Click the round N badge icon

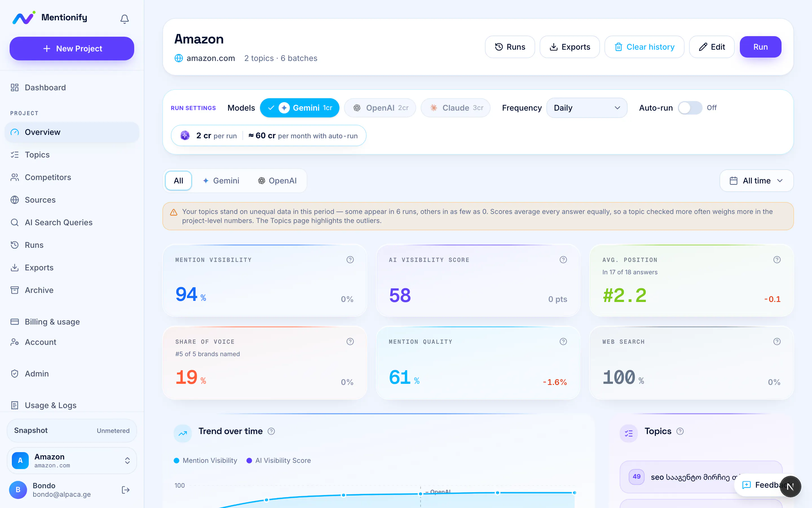click(790, 487)
